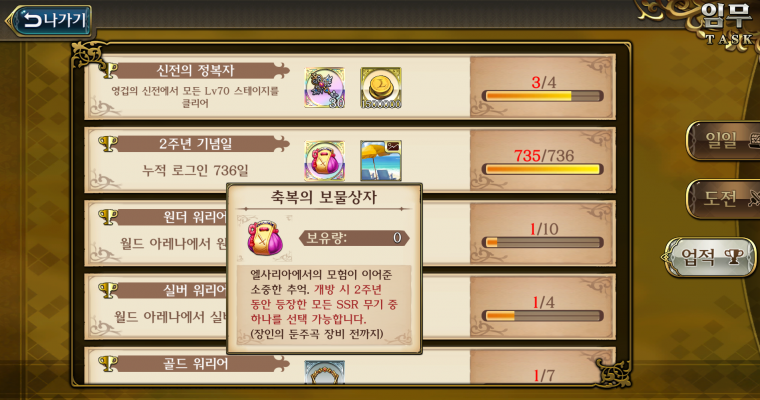Click the trophy icon beside 2주년 기념일
760x400 pixels.
coord(108,144)
